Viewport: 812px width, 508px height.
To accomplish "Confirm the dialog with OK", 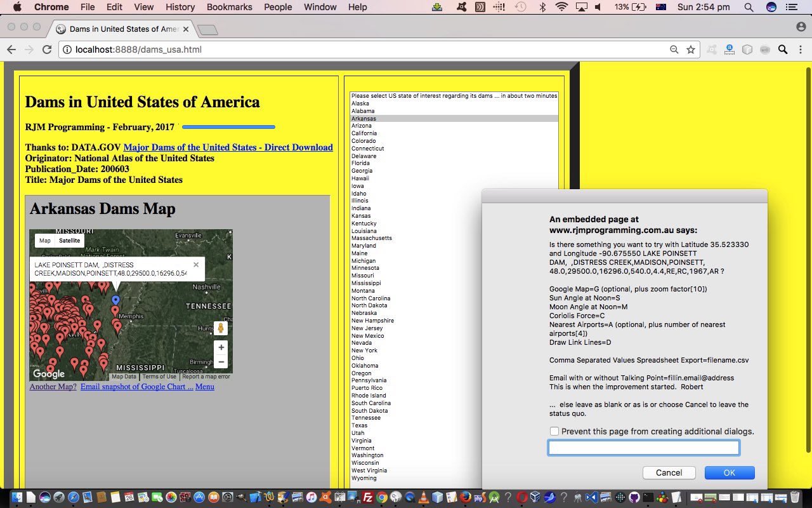I will 730,472.
